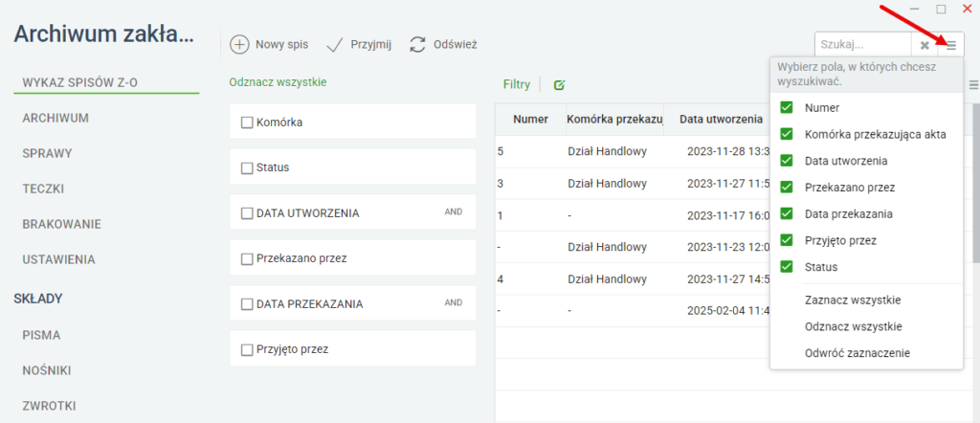Enable the Przekazano przez filter checkbox
Screen dimensions: 980x423
(x=247, y=258)
